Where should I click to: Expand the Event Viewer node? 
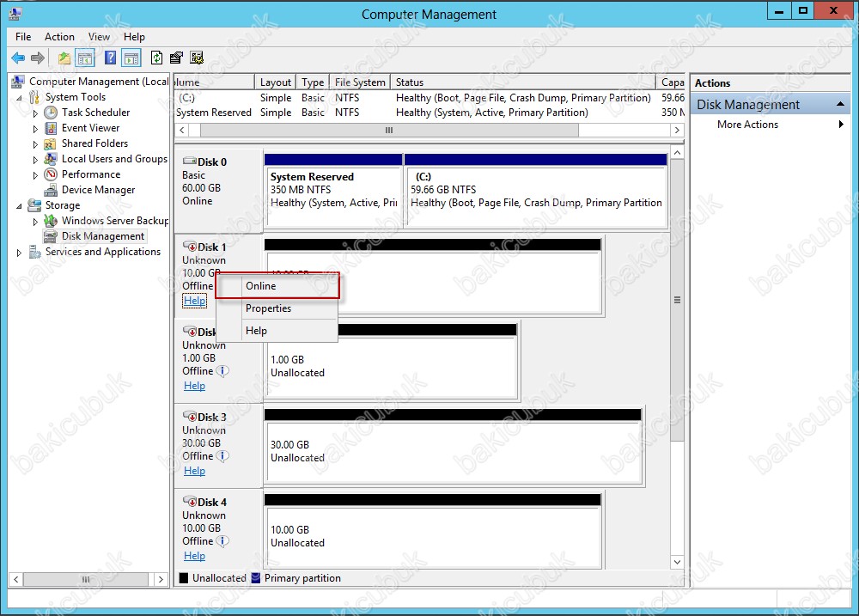(x=35, y=129)
